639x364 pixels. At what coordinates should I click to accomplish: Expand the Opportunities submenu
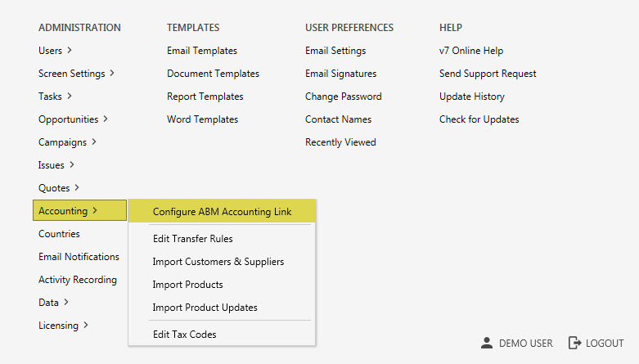[73, 119]
